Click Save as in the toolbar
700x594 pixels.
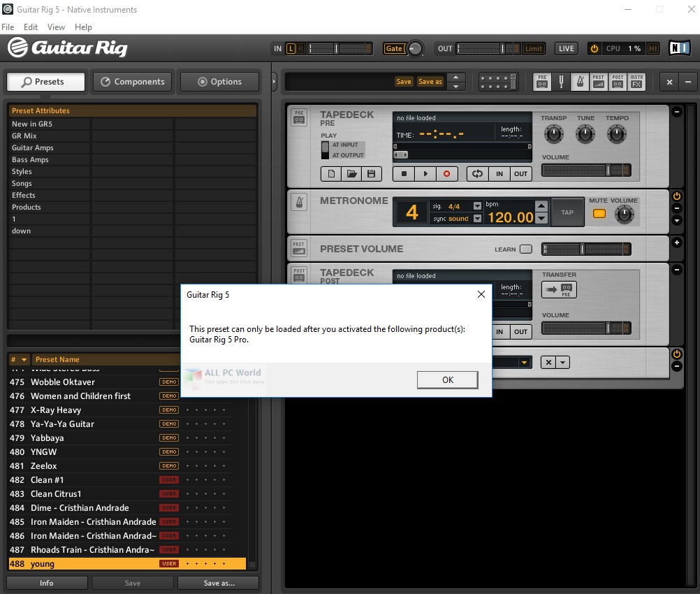(430, 81)
